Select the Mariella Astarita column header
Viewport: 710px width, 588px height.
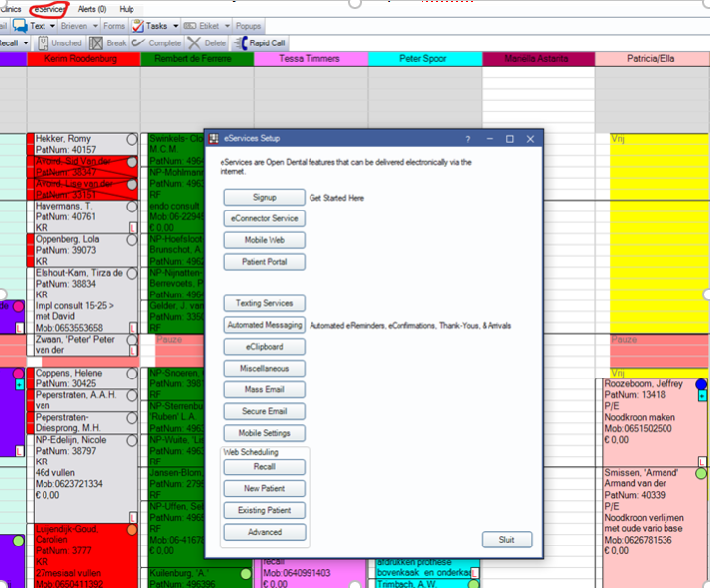pyautogui.click(x=538, y=59)
